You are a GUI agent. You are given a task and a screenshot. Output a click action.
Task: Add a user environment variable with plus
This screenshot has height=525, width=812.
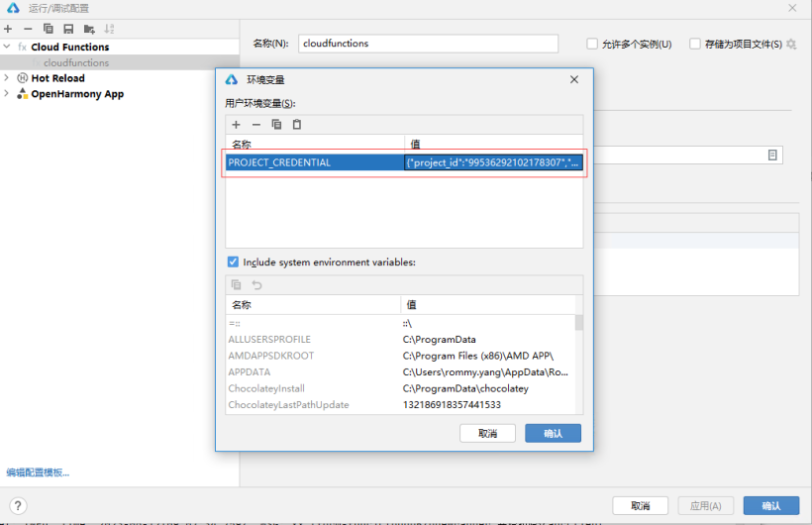pyautogui.click(x=236, y=125)
